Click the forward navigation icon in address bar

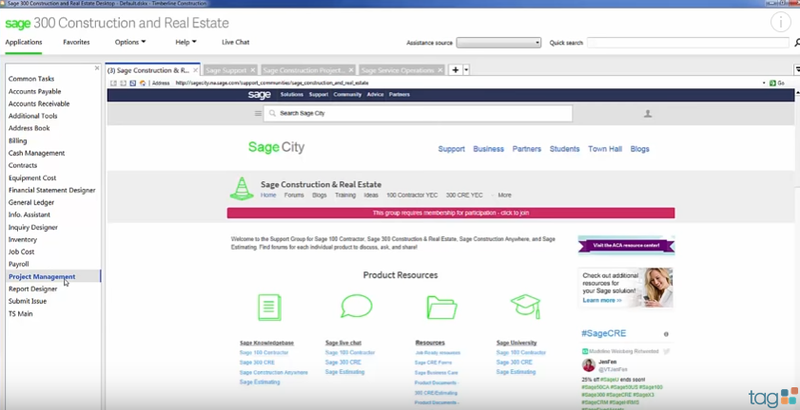click(x=123, y=83)
